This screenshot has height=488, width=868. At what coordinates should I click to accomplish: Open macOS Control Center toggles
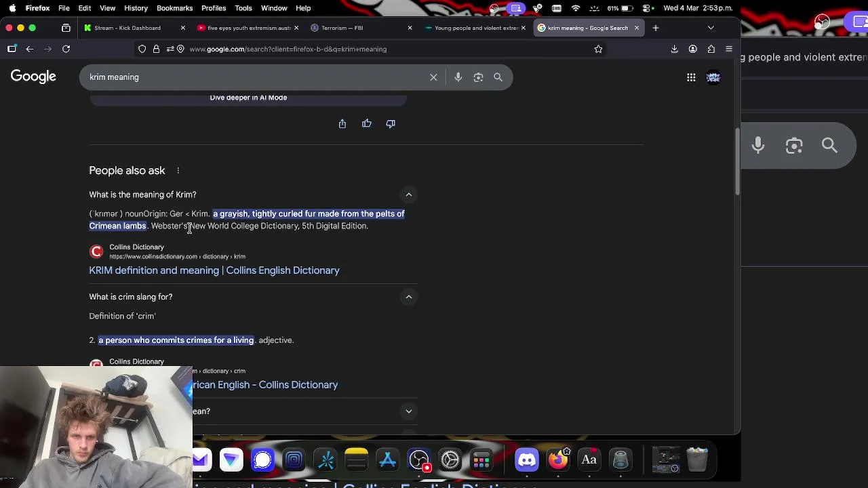pyautogui.click(x=646, y=8)
